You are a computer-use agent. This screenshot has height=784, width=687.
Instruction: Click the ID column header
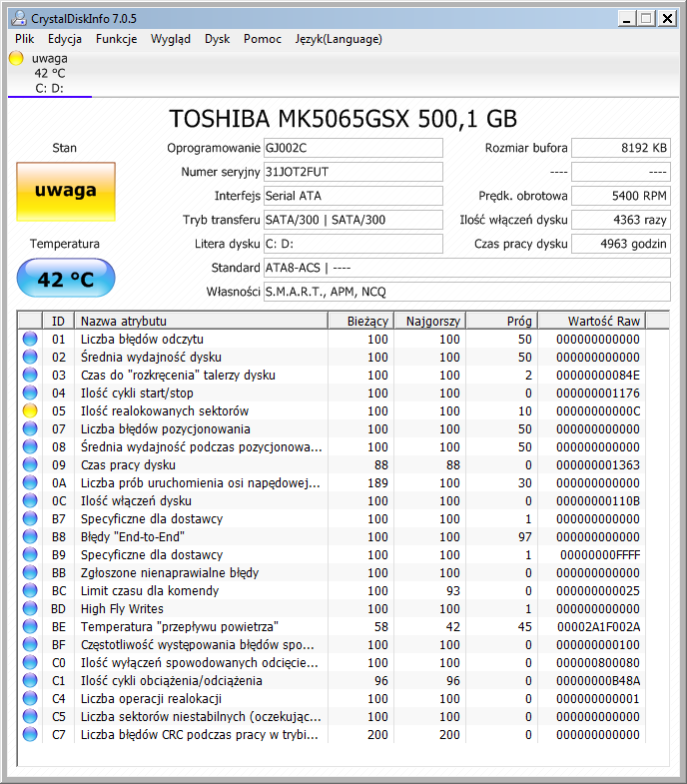coord(58,321)
